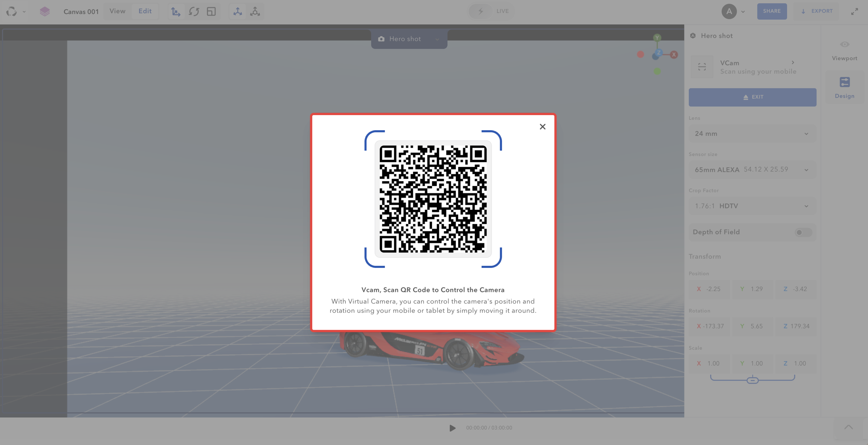Select the scale tool icon

(211, 12)
